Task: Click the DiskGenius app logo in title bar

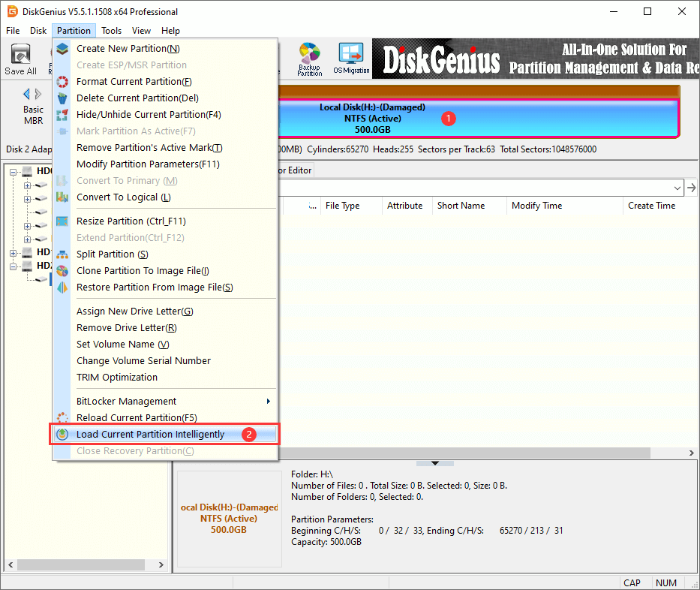Action: [12, 11]
